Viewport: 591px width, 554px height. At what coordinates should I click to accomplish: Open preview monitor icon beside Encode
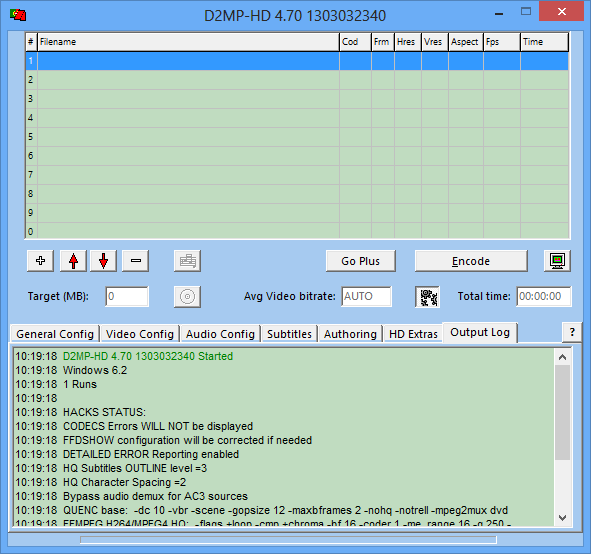tap(557, 260)
